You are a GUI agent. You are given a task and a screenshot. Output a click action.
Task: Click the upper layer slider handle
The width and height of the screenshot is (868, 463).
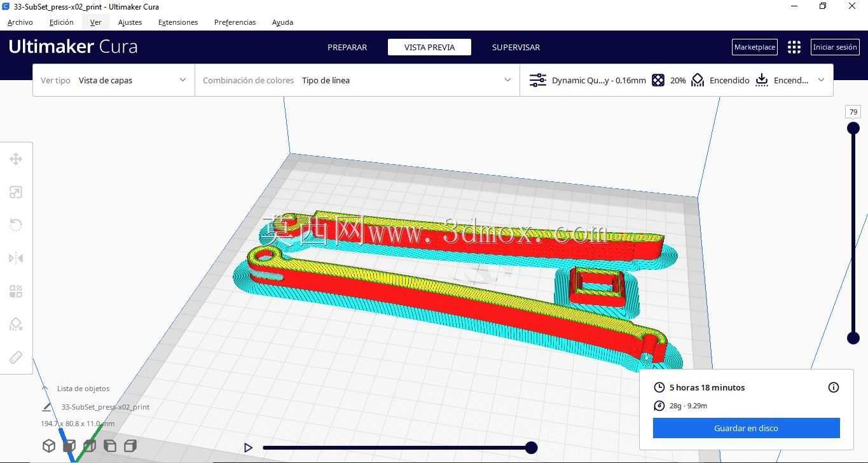pos(853,128)
